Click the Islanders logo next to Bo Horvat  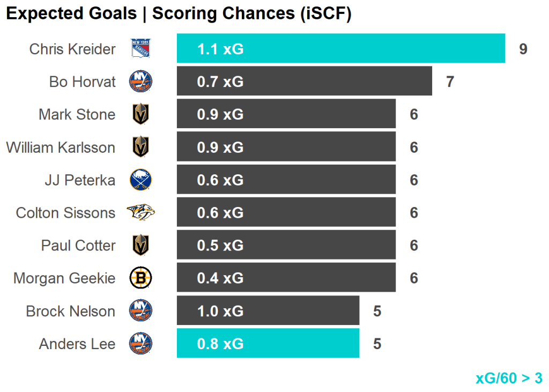click(140, 82)
